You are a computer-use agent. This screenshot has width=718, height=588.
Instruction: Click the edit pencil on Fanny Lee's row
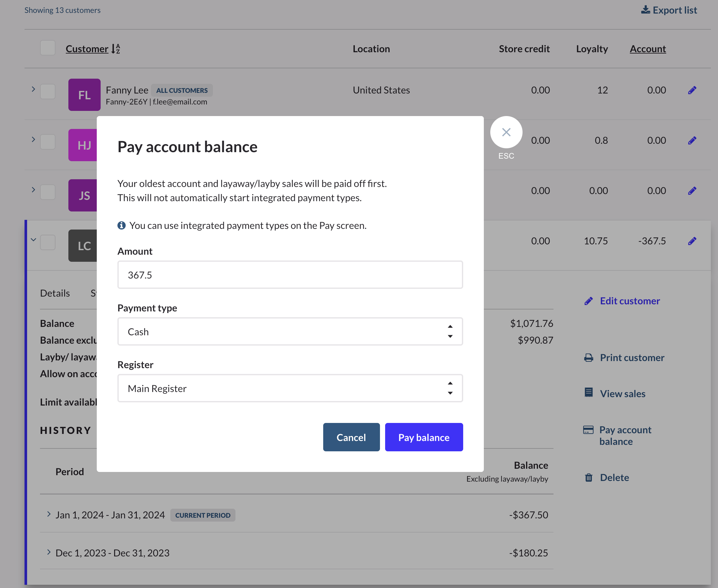692,90
